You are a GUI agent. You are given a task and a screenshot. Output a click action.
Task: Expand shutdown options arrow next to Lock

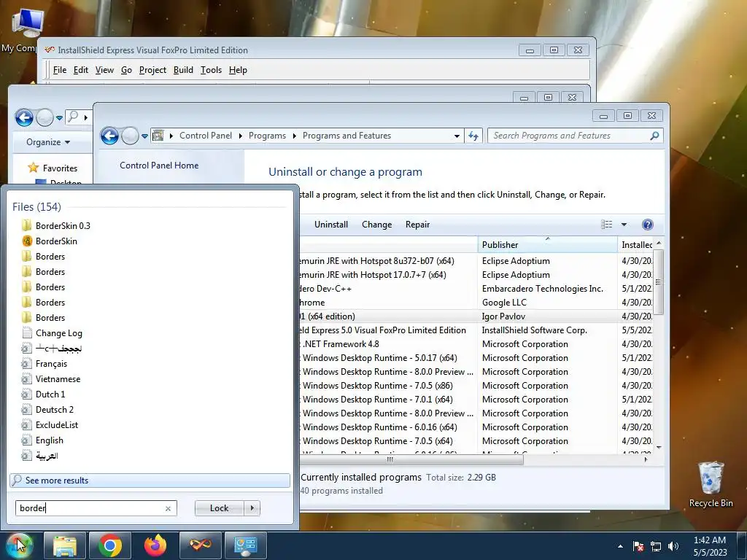tap(252, 508)
